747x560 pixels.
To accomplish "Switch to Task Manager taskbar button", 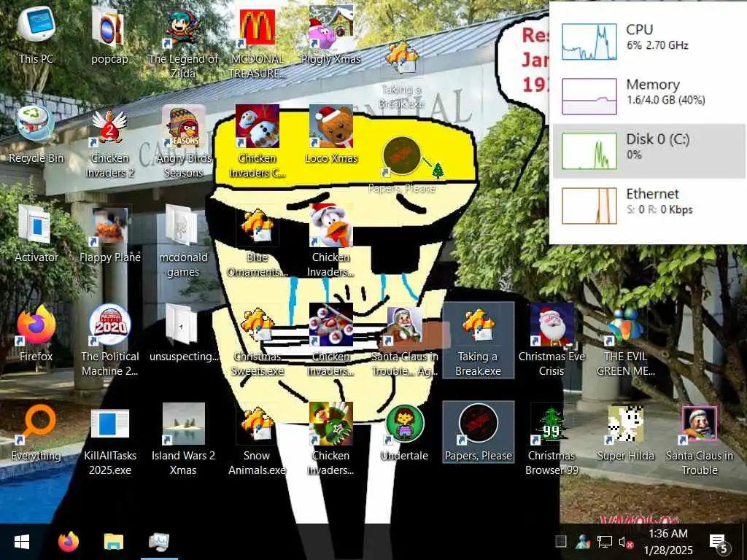I will coord(159,542).
